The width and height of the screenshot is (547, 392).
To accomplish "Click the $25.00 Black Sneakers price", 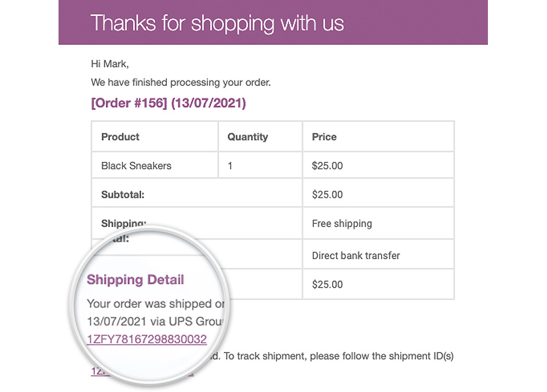I will point(327,166).
